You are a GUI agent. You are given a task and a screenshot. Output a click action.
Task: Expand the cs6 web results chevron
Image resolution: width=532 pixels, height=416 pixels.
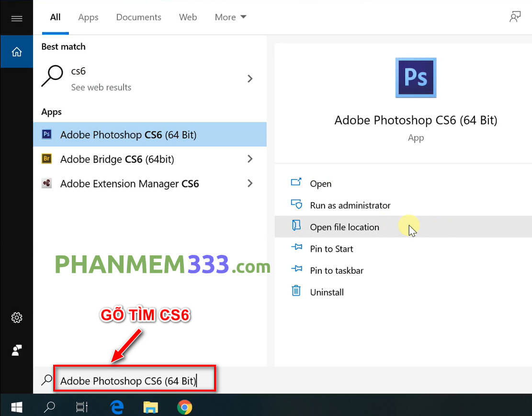coord(250,79)
